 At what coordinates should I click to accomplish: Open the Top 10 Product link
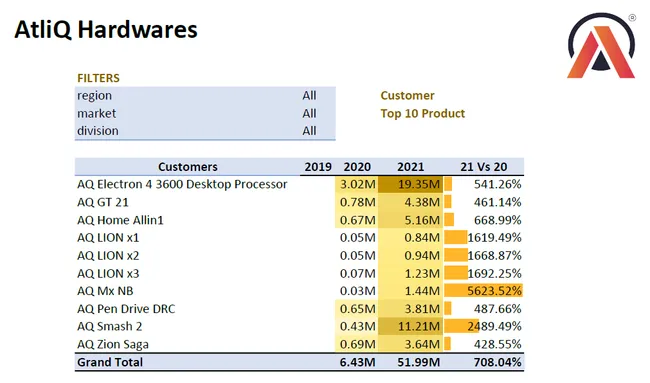click(x=422, y=114)
